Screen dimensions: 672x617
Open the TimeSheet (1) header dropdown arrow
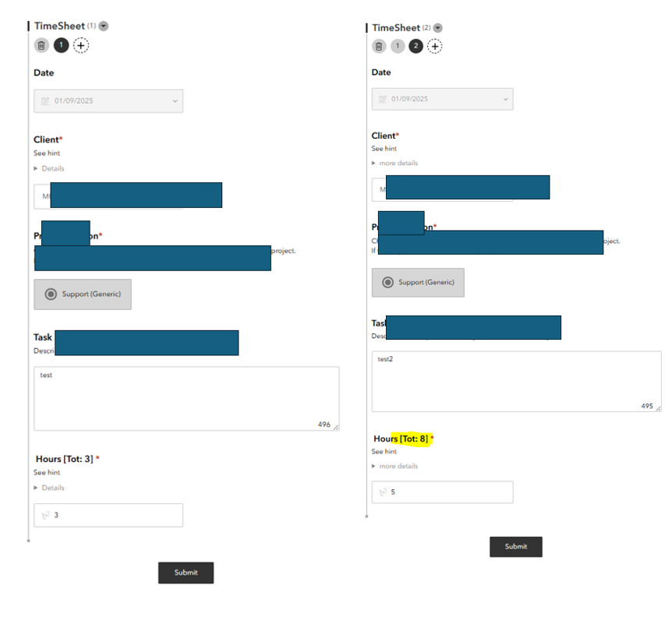pyautogui.click(x=102, y=26)
